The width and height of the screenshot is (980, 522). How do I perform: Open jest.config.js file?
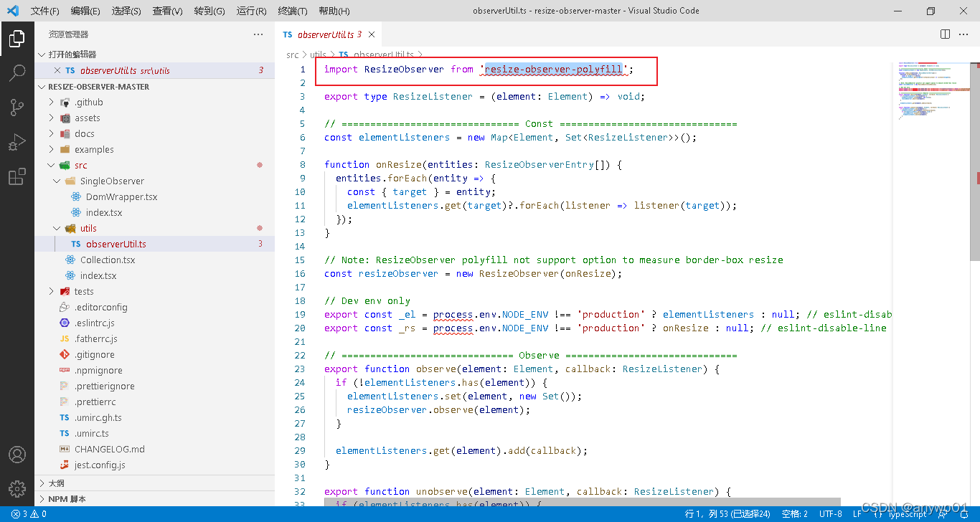click(154, 465)
